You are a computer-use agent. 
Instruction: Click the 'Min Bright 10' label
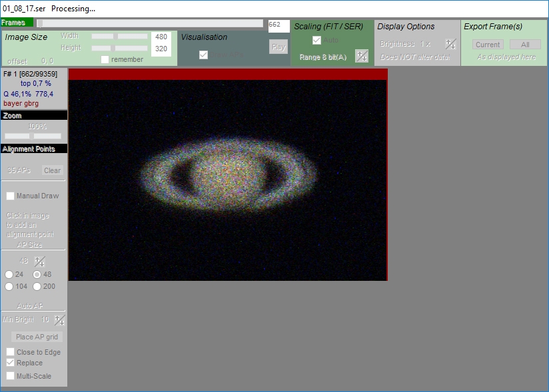pyautogui.click(x=25, y=319)
